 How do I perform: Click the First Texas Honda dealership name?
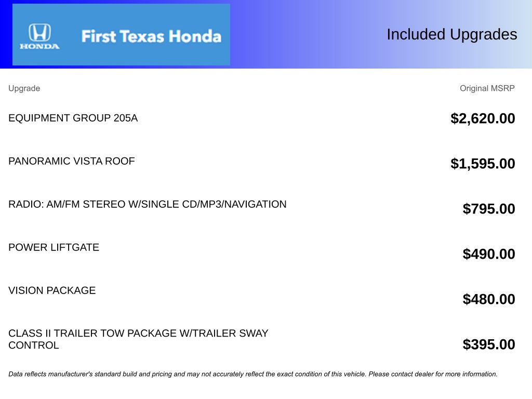coord(151,36)
